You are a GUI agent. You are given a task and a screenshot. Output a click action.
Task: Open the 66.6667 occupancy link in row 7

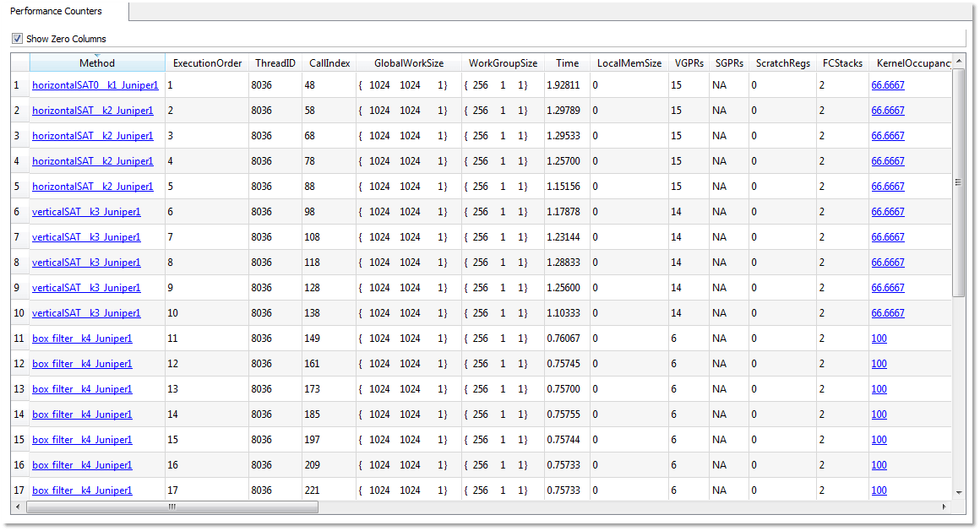[888, 236]
